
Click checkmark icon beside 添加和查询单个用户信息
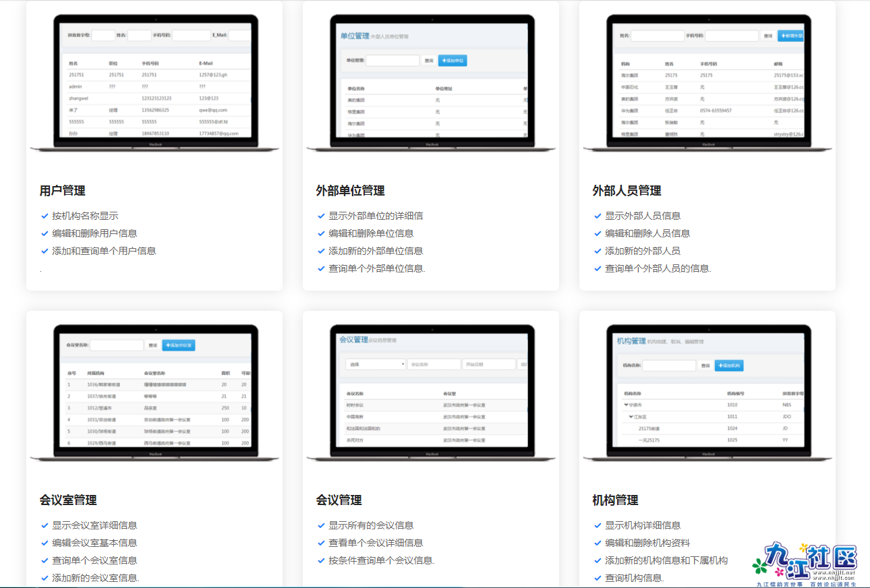click(x=45, y=252)
